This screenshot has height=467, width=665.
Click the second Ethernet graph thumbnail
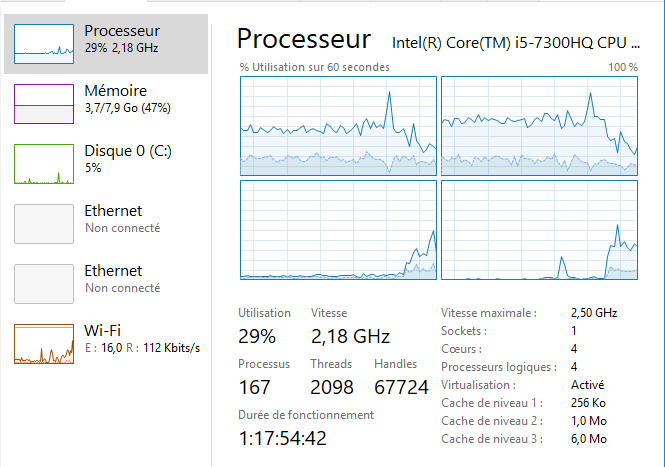click(x=44, y=283)
